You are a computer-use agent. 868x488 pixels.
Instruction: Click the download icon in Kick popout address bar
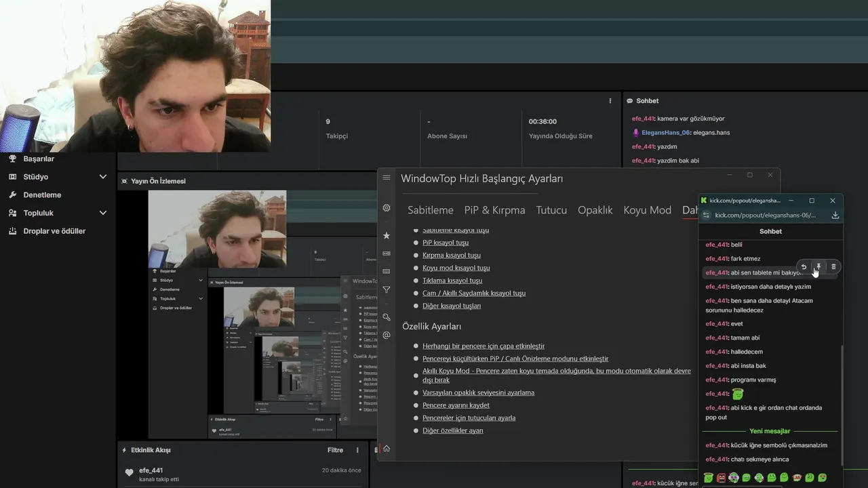(x=835, y=215)
